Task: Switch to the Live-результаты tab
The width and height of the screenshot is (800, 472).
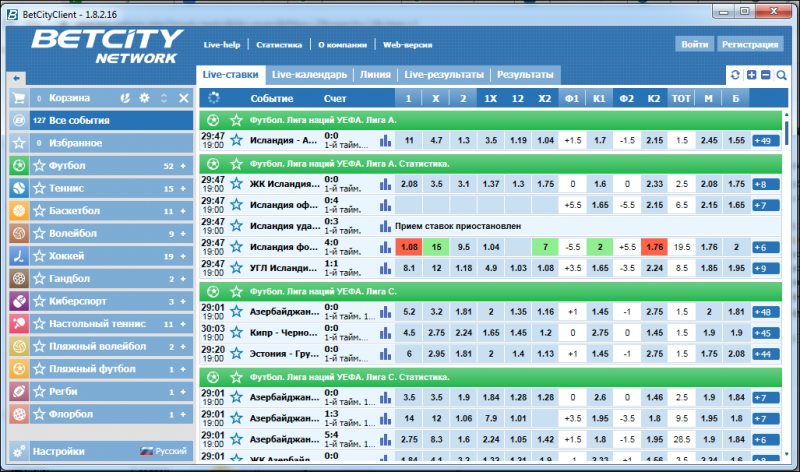Action: pyautogui.click(x=444, y=74)
